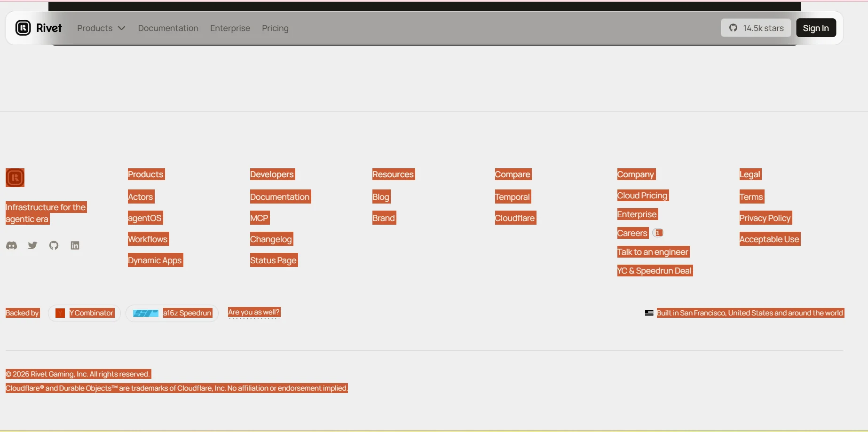The width and height of the screenshot is (868, 432).
Task: Open the Terms footer link
Action: (x=752, y=197)
